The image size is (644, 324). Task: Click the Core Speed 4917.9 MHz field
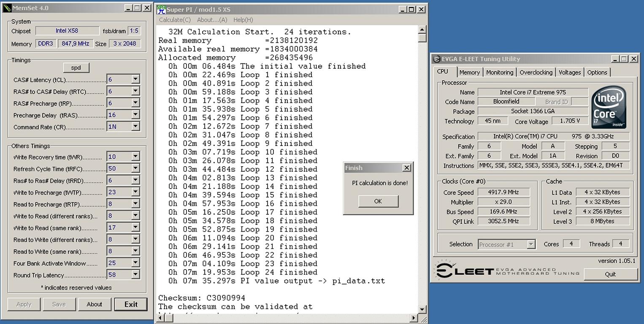503,192
